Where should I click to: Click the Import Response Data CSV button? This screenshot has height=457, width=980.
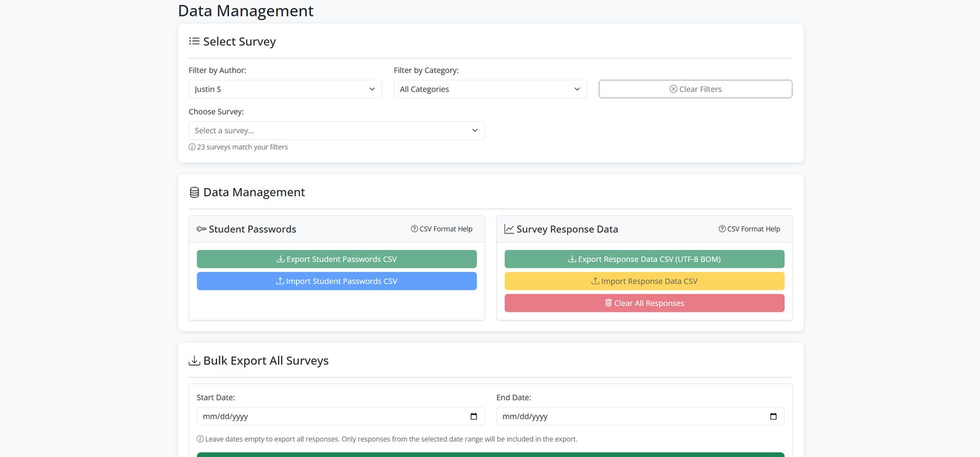[x=644, y=281]
